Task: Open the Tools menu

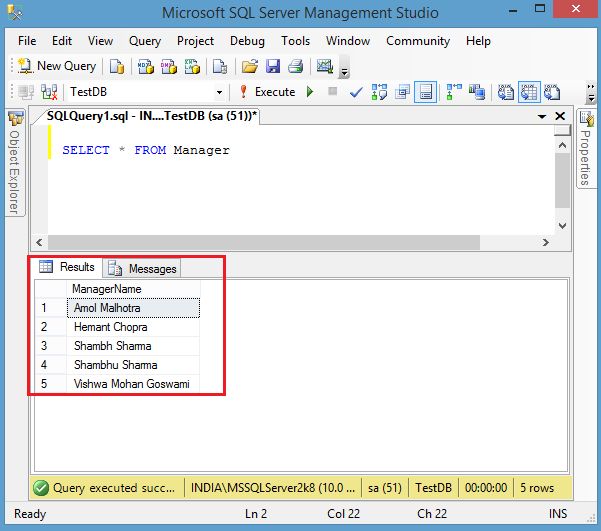Action: [296, 41]
